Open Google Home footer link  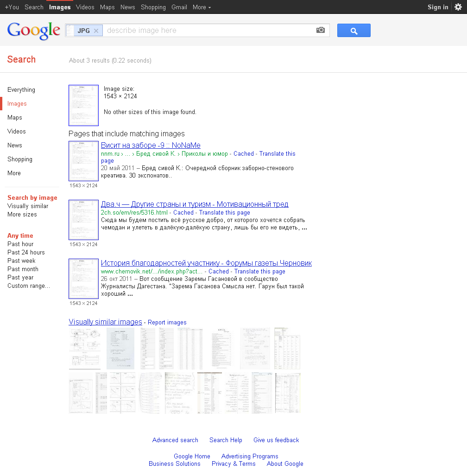point(192,456)
